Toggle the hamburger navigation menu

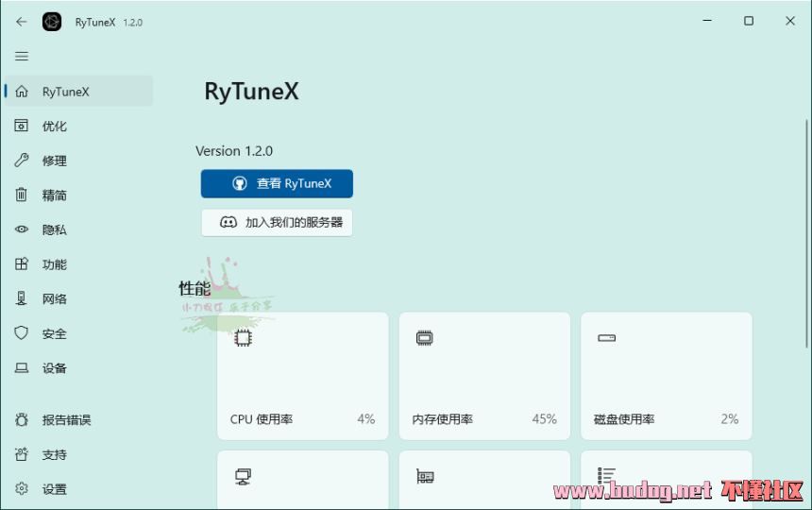[x=21, y=57]
